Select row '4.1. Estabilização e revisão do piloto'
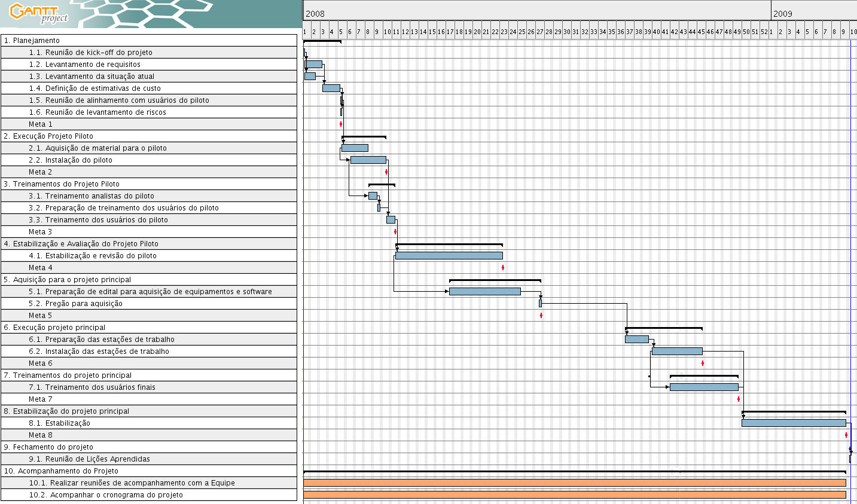Screen dimensions: 857x504 (x=149, y=256)
